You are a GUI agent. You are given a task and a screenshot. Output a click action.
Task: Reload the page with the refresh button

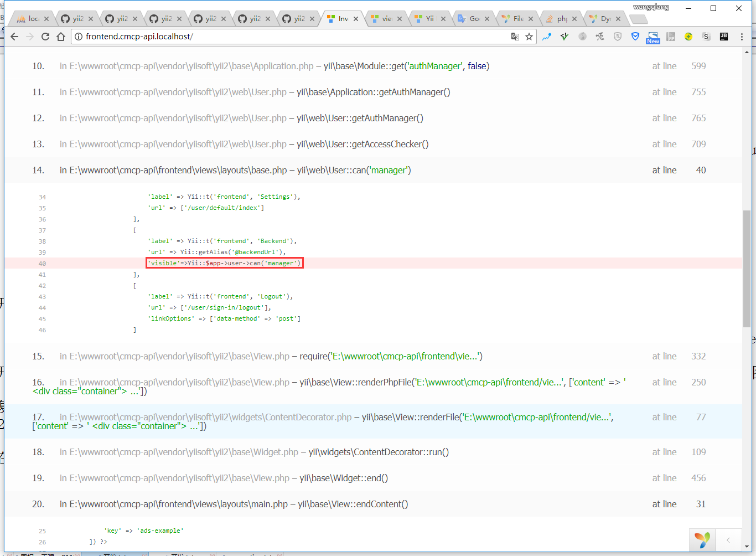pos(45,37)
